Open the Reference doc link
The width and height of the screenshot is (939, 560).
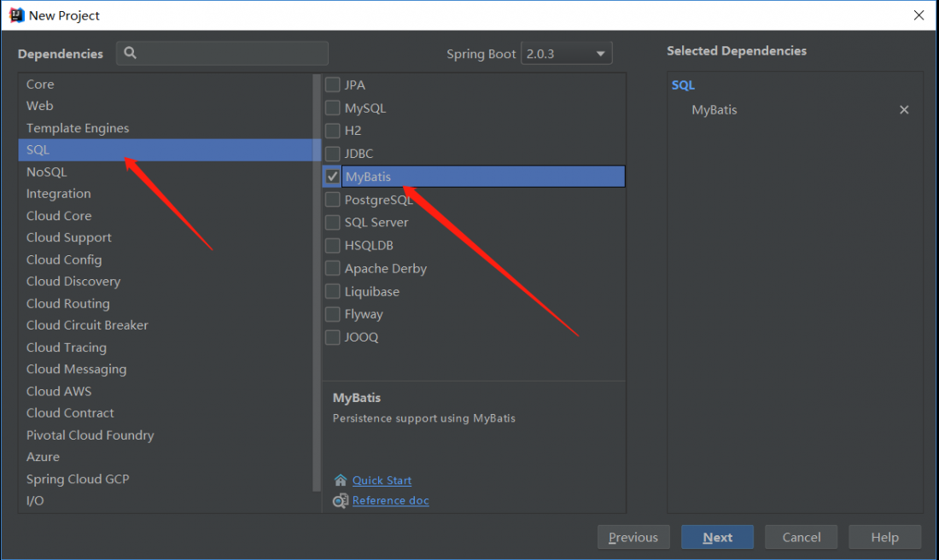(x=390, y=501)
